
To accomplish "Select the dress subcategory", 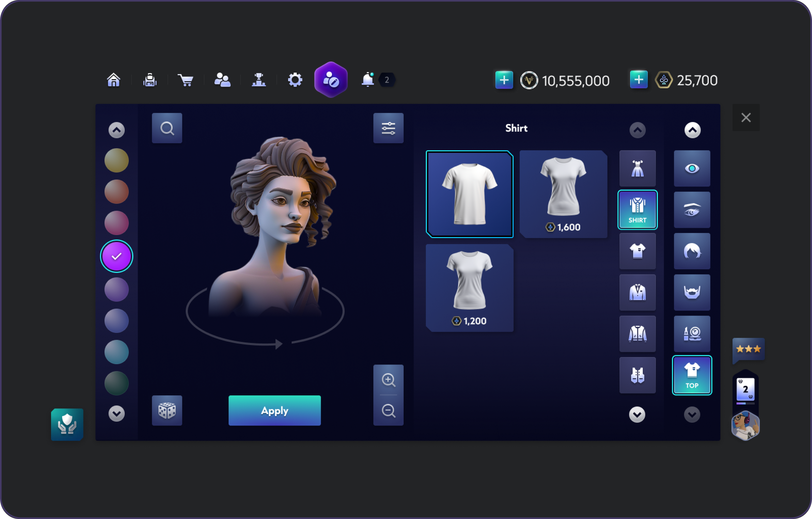I will [x=637, y=168].
